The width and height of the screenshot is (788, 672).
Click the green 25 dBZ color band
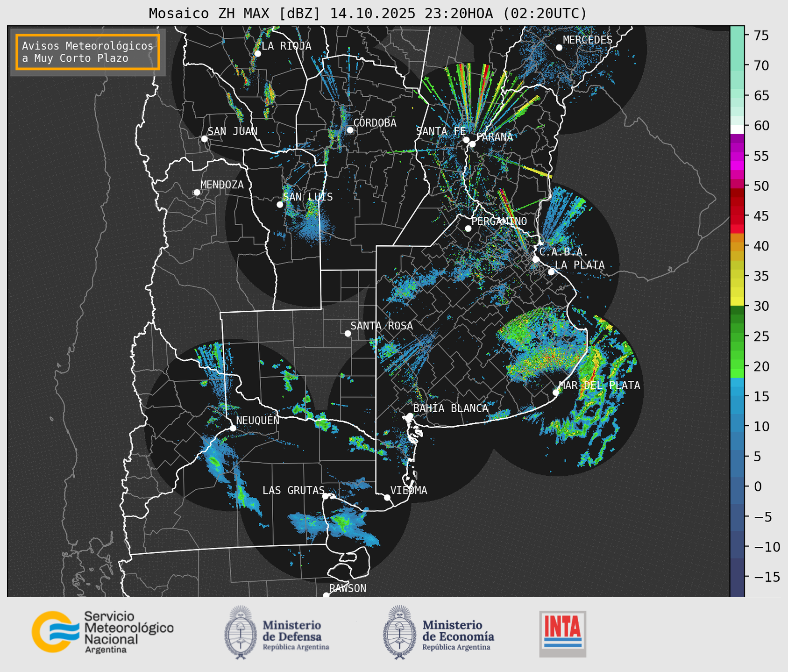tap(737, 336)
